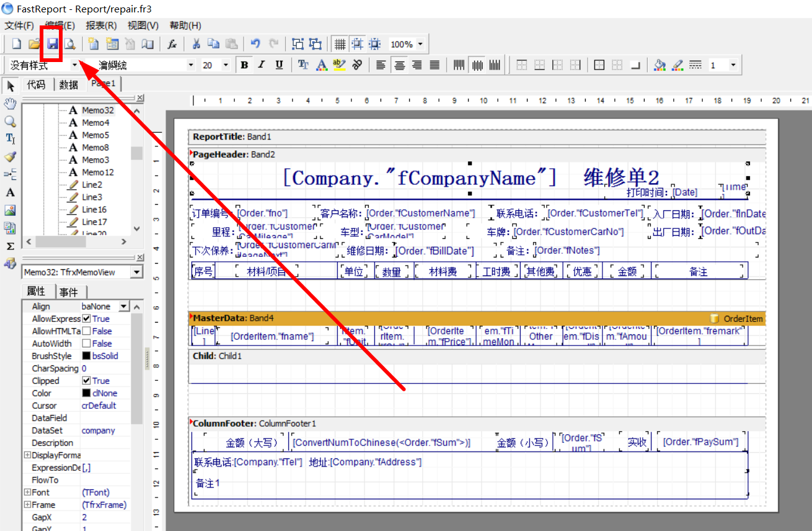Open the font color picker

[321, 65]
